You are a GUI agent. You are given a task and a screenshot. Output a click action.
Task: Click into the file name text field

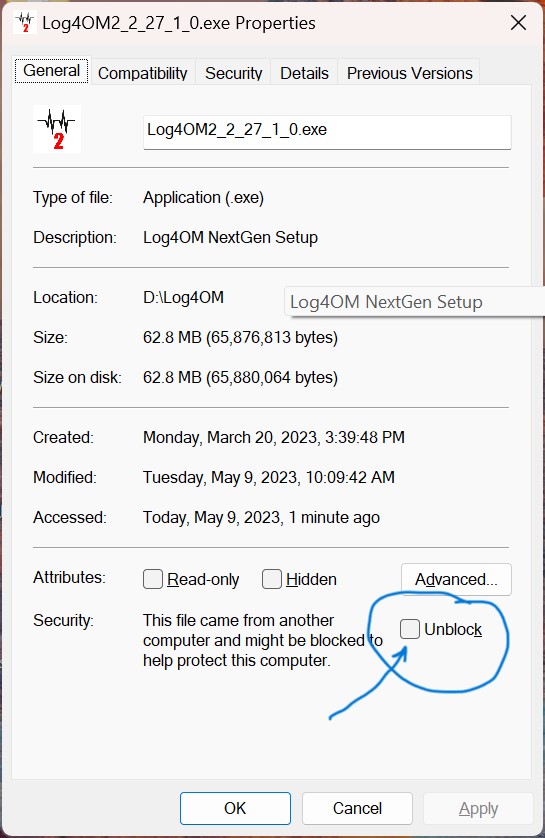click(x=327, y=131)
